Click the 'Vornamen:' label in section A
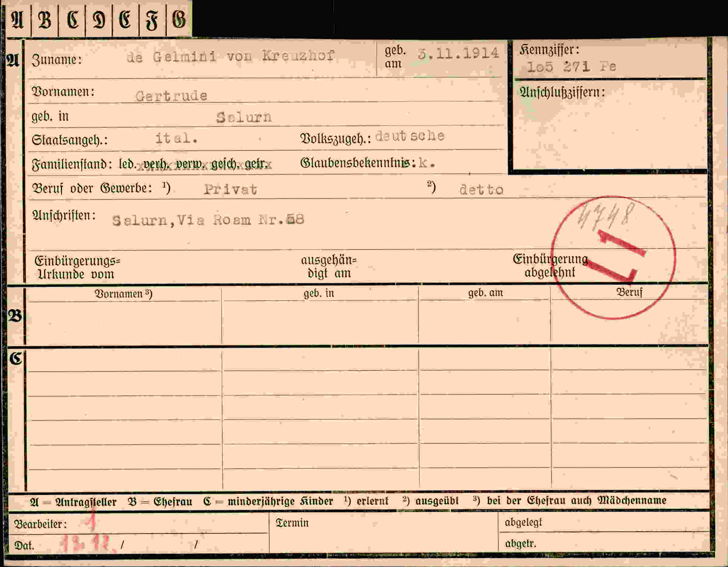Image resolution: width=728 pixels, height=567 pixels. [63, 91]
